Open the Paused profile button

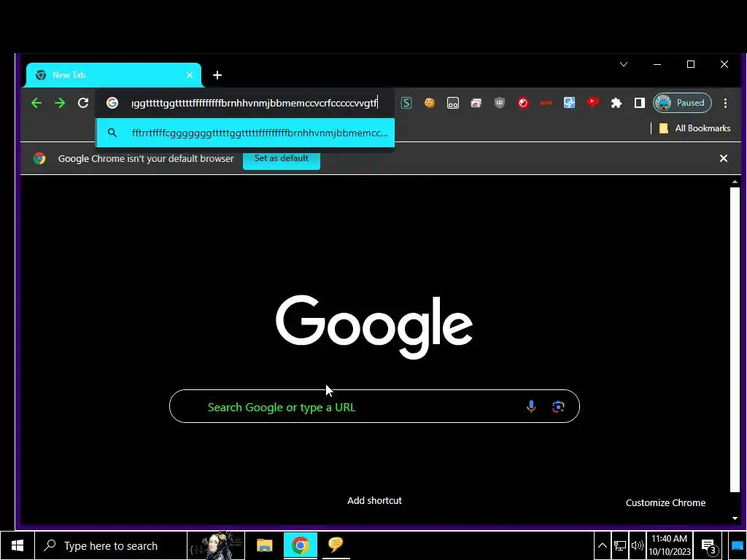[x=682, y=103]
